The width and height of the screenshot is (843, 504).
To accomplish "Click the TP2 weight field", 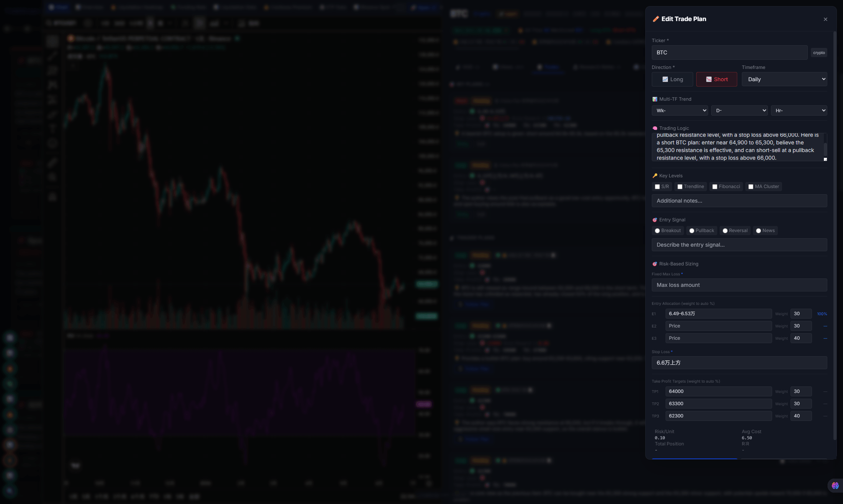I will (x=801, y=404).
